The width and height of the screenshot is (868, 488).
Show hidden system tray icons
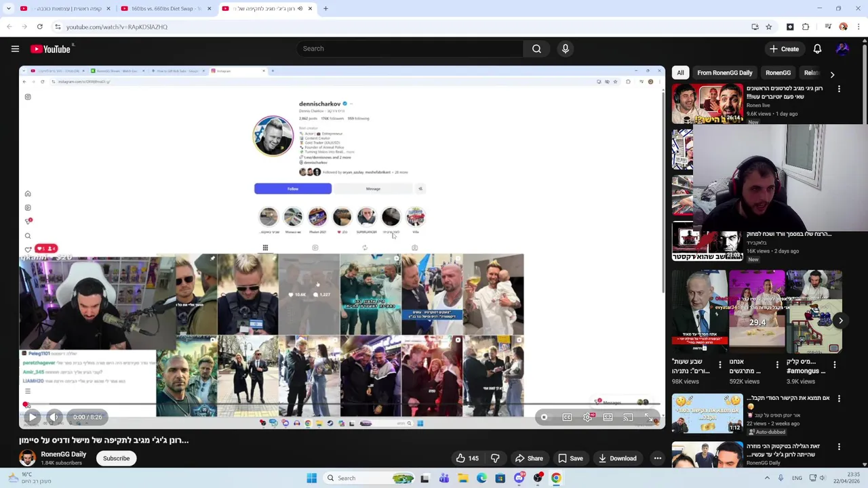click(x=767, y=478)
